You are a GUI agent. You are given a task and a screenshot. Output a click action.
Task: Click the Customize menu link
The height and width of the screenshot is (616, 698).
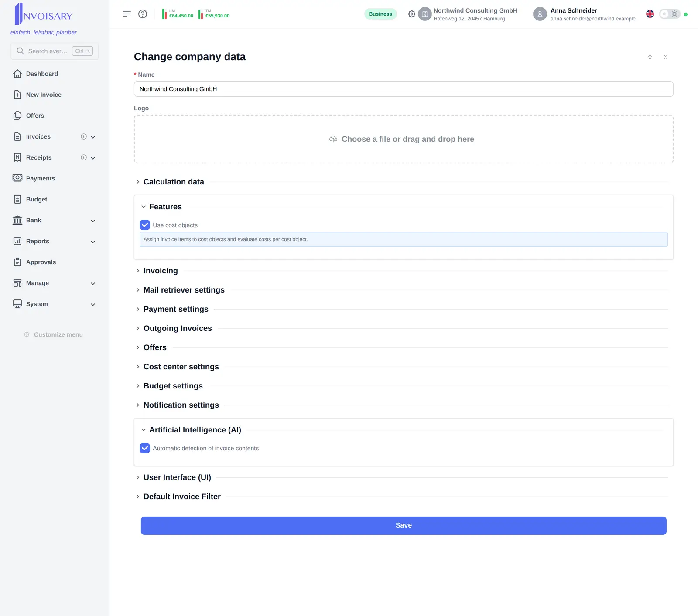[54, 334]
